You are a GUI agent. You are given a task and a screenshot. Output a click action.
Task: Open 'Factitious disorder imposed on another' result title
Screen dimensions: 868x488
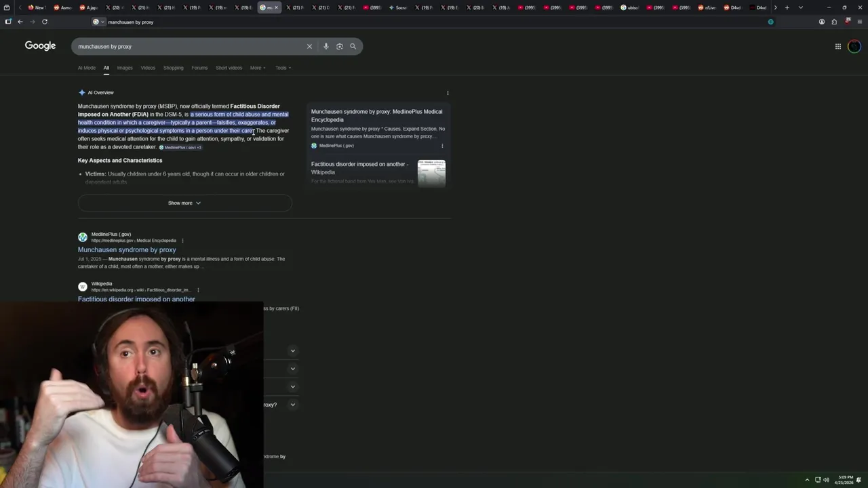(x=136, y=299)
